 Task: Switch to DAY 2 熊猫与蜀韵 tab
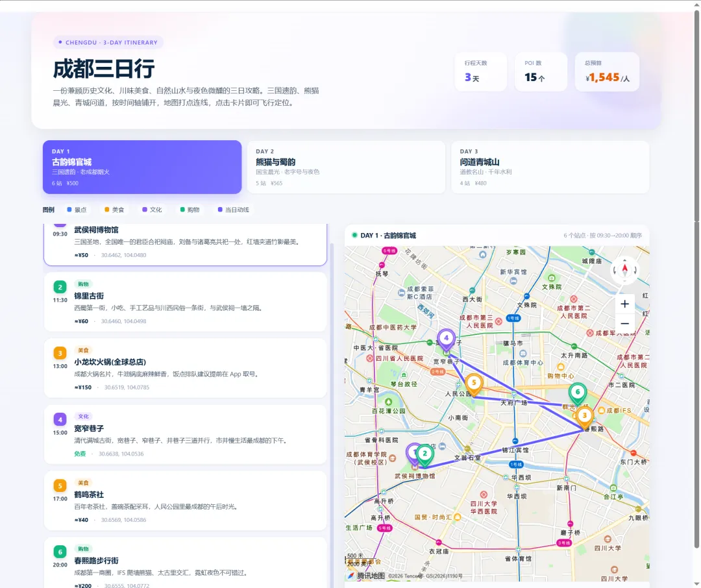346,167
